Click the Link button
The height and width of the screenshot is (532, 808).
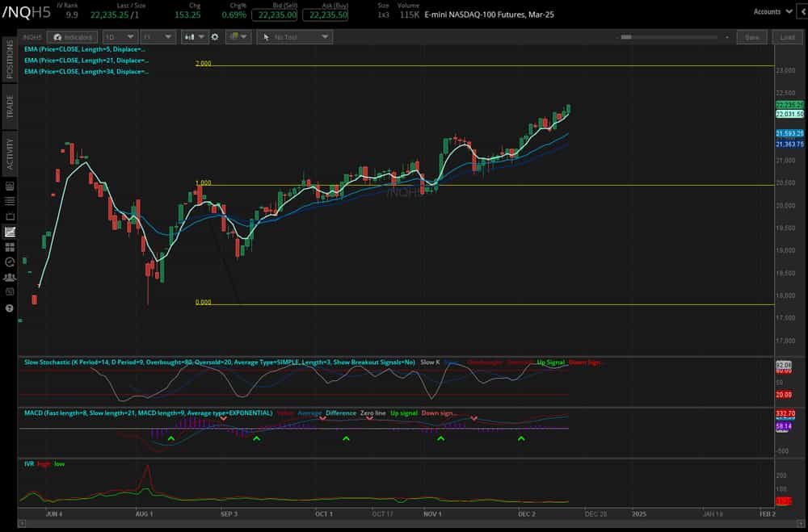[x=787, y=36]
